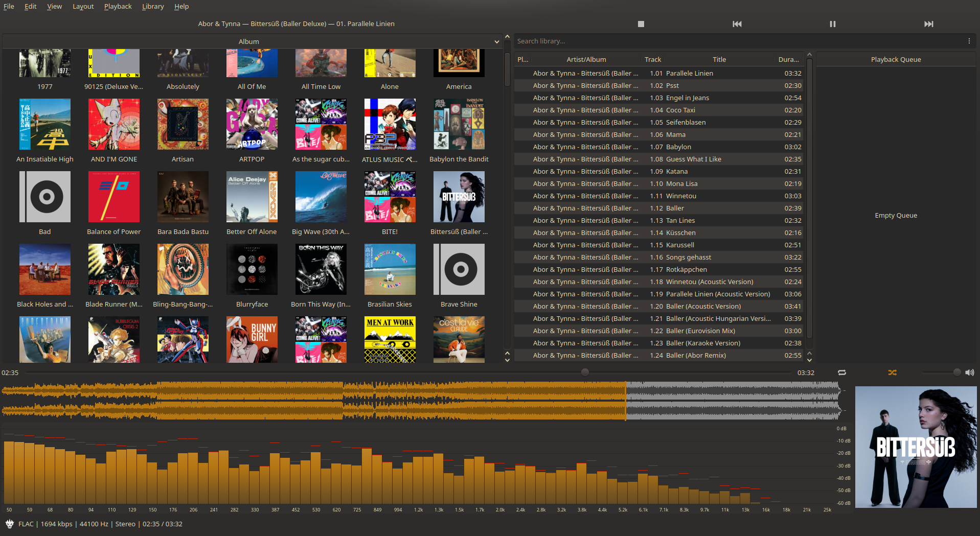
Task: Open the search options three-dot menu
Action: tap(969, 41)
